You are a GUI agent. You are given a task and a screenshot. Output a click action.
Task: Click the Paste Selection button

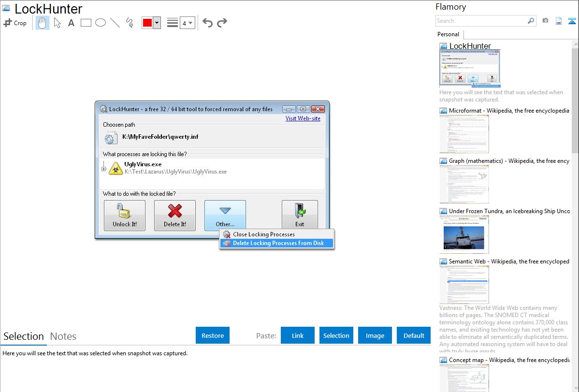pyautogui.click(x=336, y=335)
